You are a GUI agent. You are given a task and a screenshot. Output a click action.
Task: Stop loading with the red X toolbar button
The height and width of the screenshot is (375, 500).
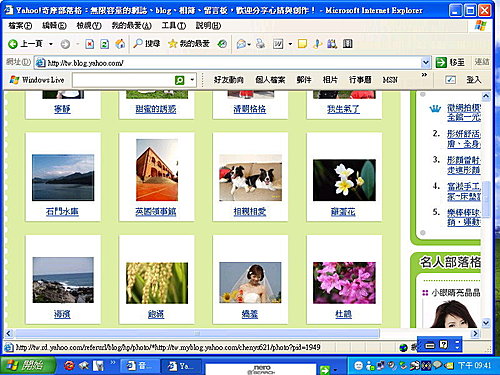point(89,44)
